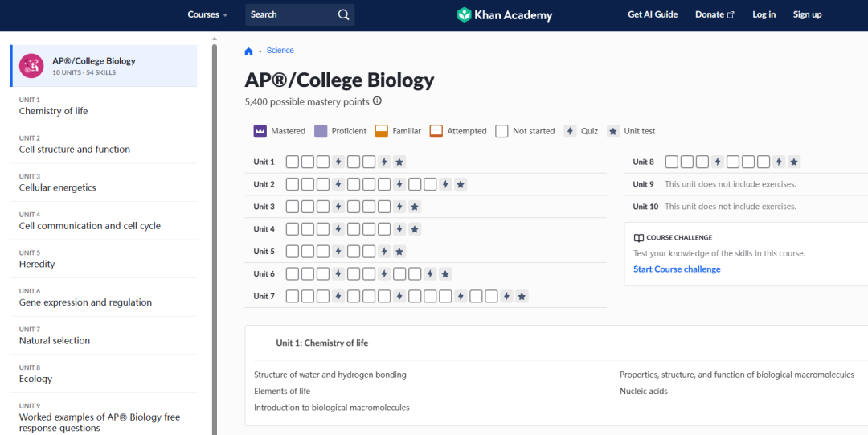This screenshot has height=435, width=868.
Task: Open Introduction to biological macromolecules lesson
Action: 332,408
